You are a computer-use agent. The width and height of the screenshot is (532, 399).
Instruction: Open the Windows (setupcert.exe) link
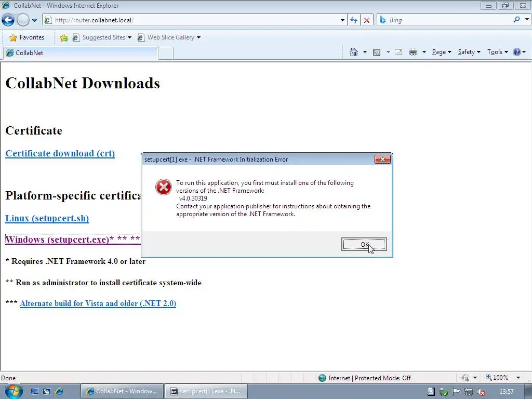tap(73, 240)
